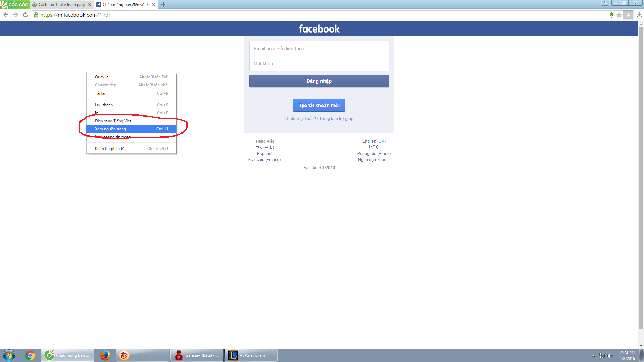Click the browser back arrow
The width and height of the screenshot is (644, 362).
coord(6,15)
